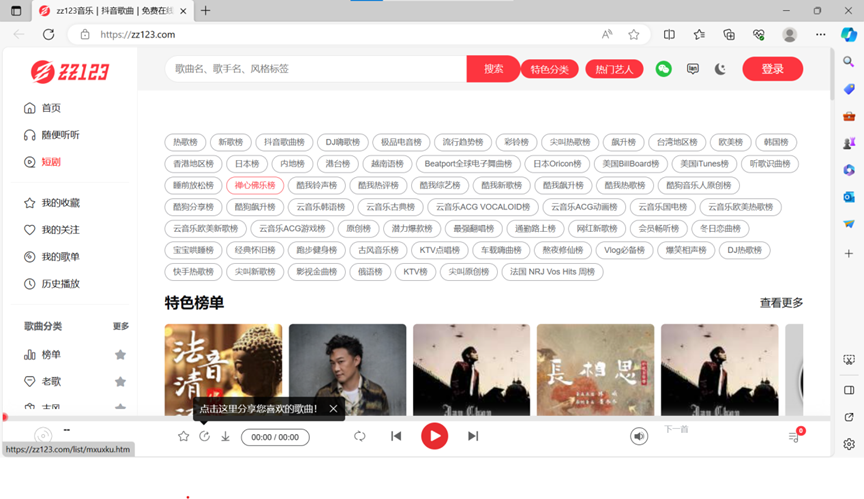864x499 pixels.
Task: Open the 首页 home item in sidebar
Action: coord(42,108)
